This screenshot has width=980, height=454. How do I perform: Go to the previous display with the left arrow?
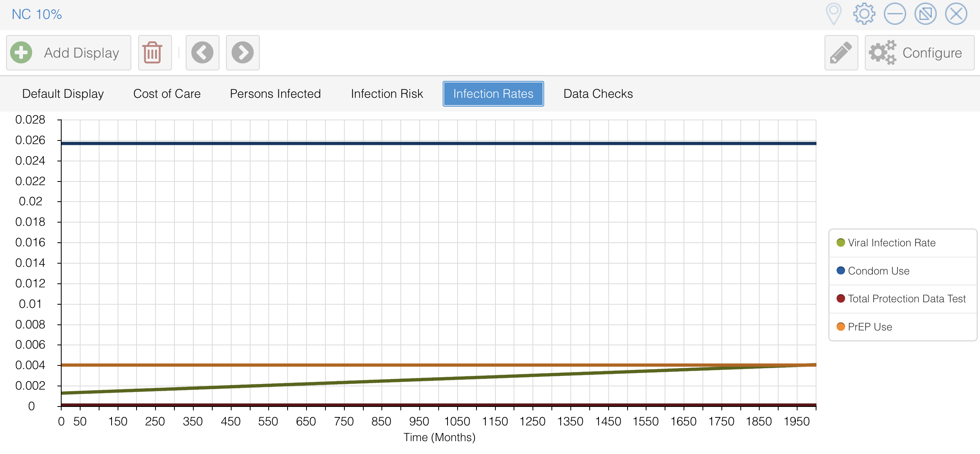tap(202, 53)
